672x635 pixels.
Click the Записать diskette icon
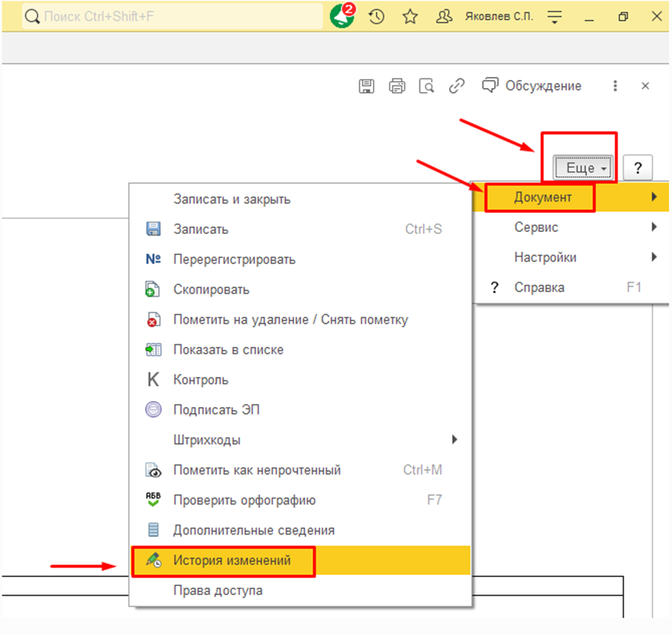pos(153,229)
